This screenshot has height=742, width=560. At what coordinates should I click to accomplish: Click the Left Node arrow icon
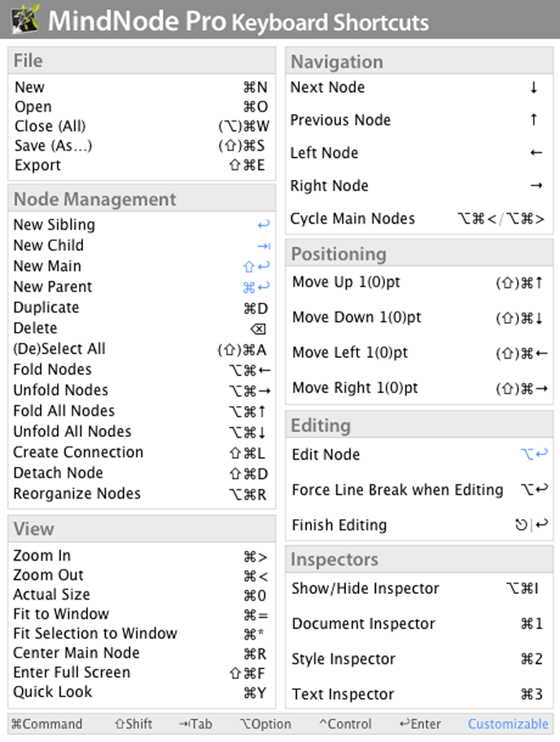tap(536, 153)
